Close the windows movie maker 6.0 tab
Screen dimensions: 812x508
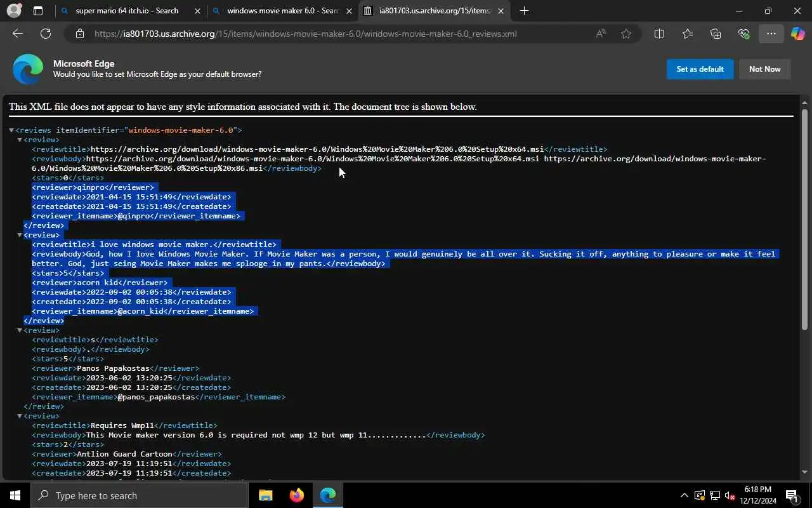pyautogui.click(x=349, y=11)
